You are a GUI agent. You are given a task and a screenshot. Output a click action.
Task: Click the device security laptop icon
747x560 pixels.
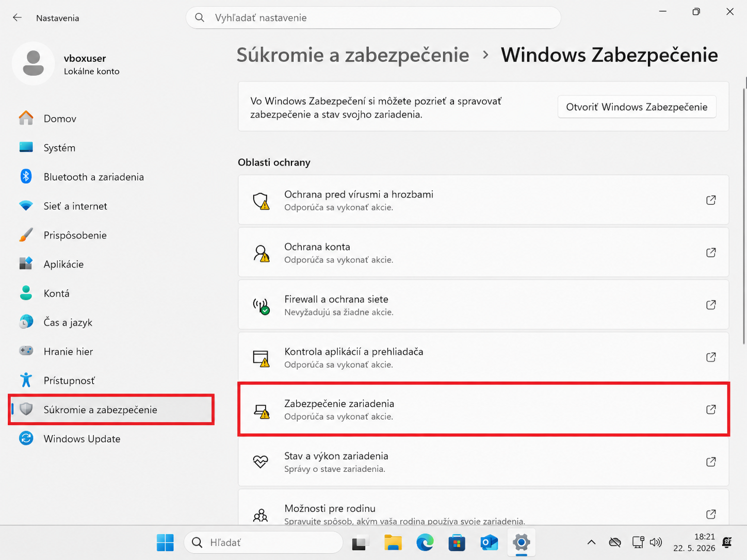(x=261, y=410)
